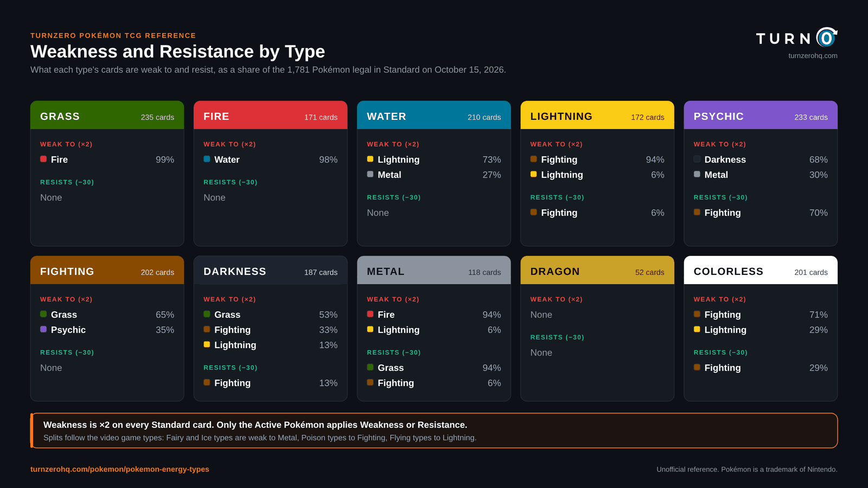Click the "70%" Fighting resist value in Psychic
The image size is (868, 488).
(818, 213)
